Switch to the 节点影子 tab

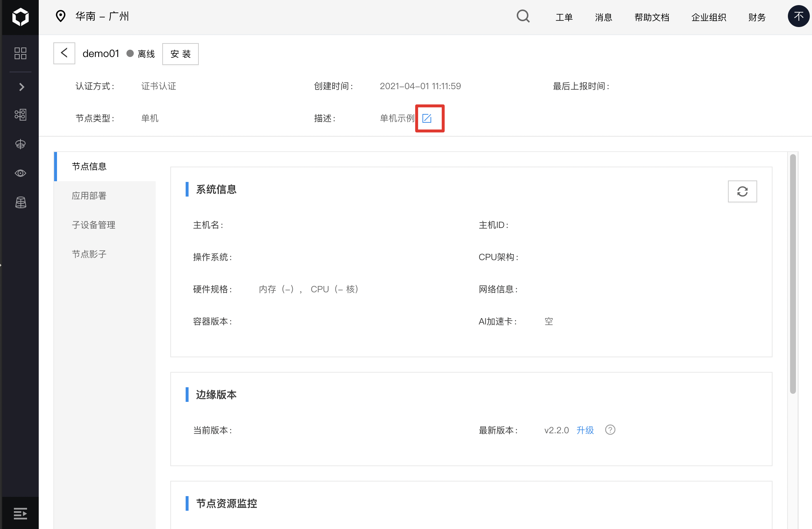(x=105, y=254)
